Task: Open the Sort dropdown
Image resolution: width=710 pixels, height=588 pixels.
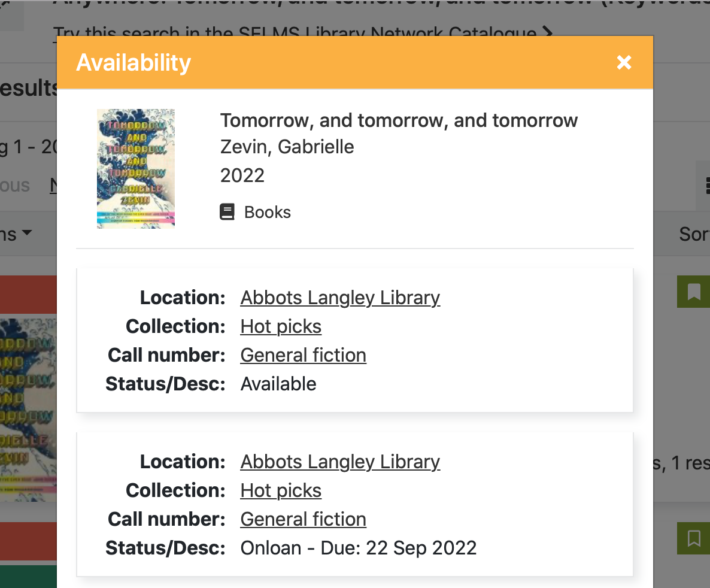Action: coord(694,234)
